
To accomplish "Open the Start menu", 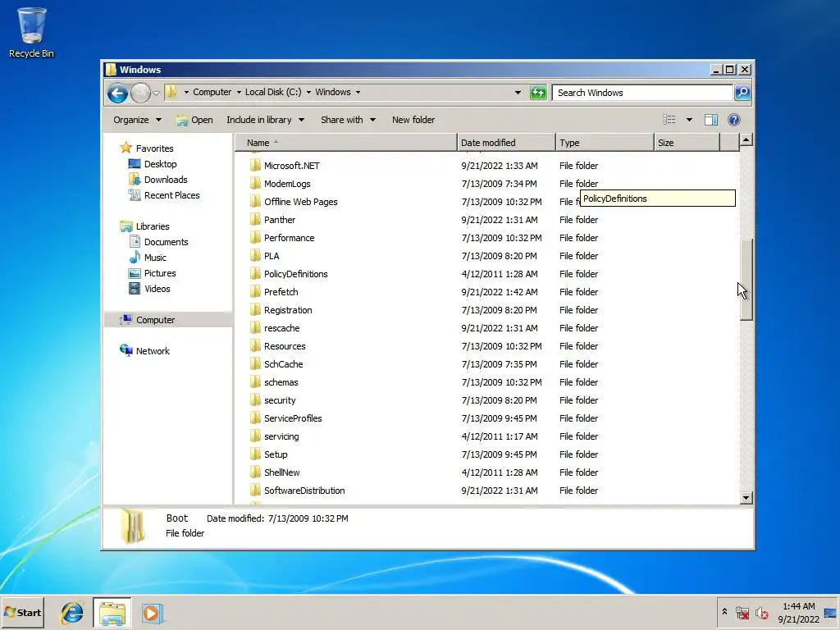I will click(x=22, y=612).
